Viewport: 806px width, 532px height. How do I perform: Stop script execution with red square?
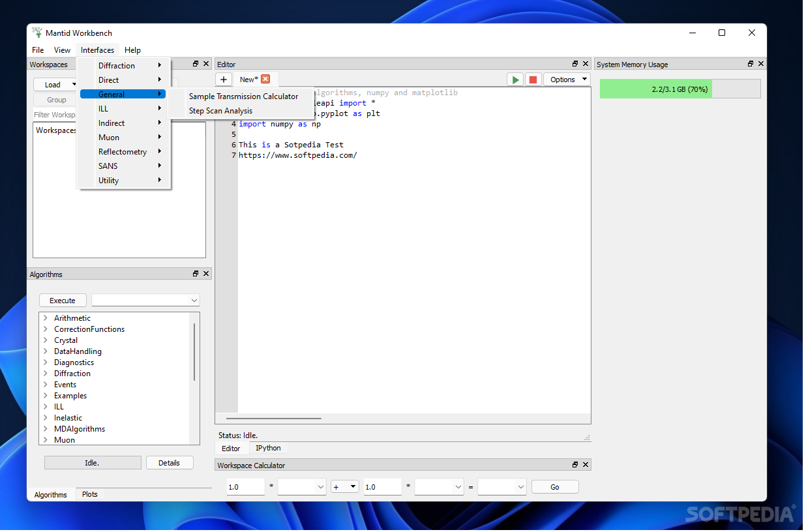pos(533,80)
